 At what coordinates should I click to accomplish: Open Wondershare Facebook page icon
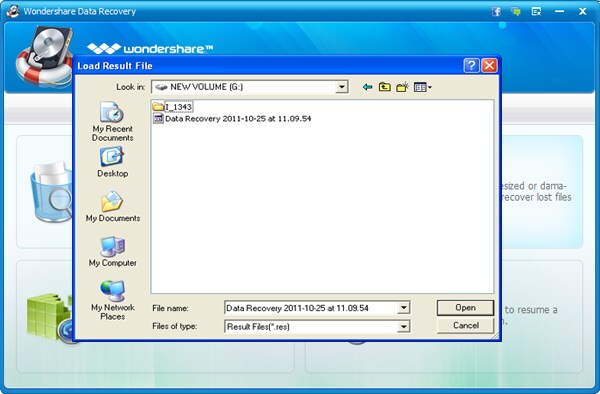[x=496, y=11]
